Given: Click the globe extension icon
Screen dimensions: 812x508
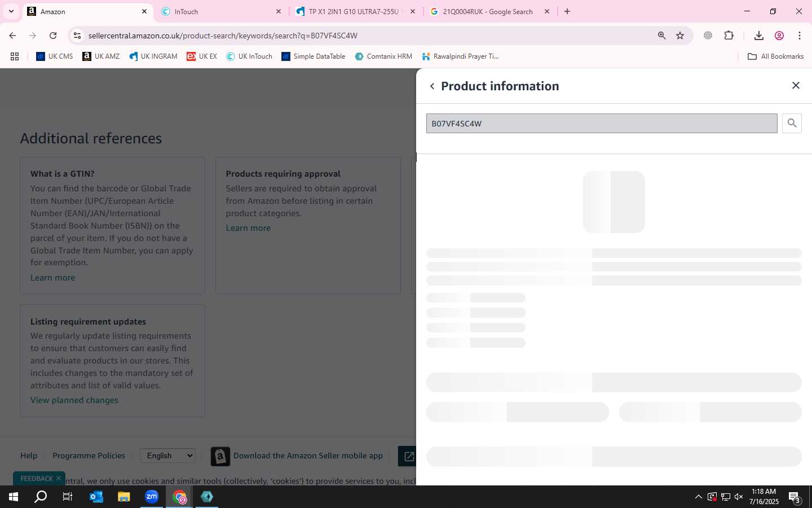Looking at the screenshot, I should click(708, 36).
